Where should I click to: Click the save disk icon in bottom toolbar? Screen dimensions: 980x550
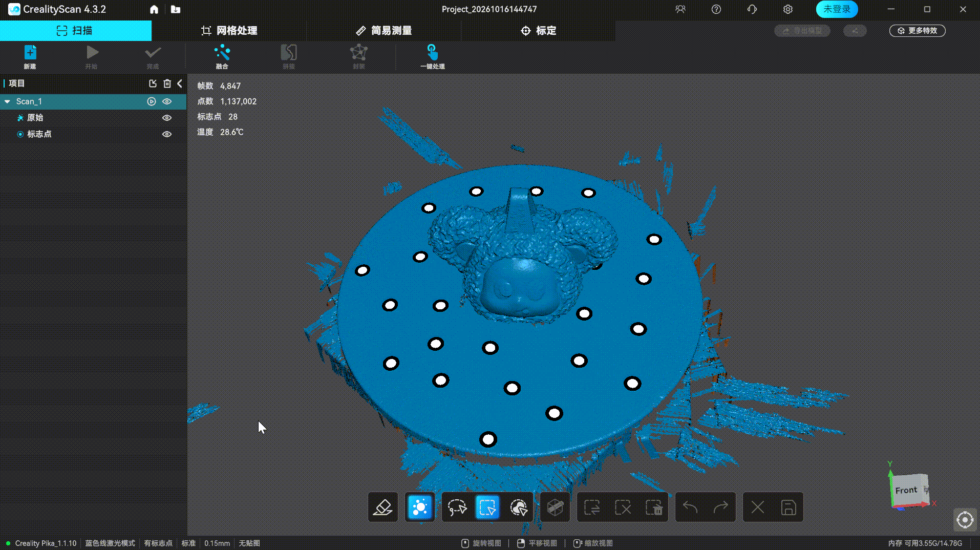(x=789, y=507)
